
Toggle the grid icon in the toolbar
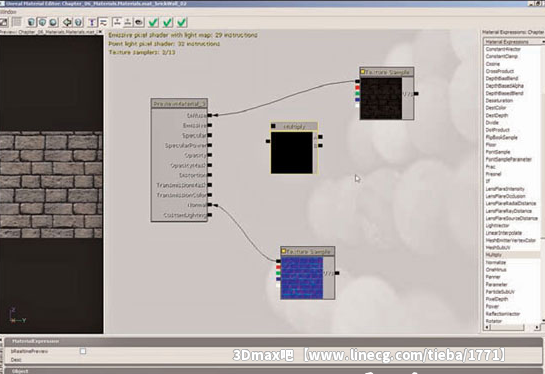17,22
